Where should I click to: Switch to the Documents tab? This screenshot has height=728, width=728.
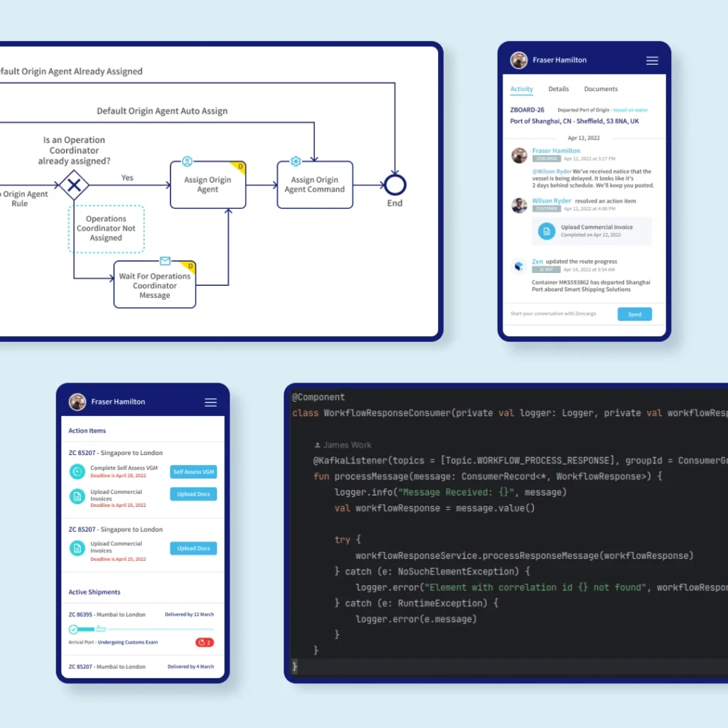[601, 89]
